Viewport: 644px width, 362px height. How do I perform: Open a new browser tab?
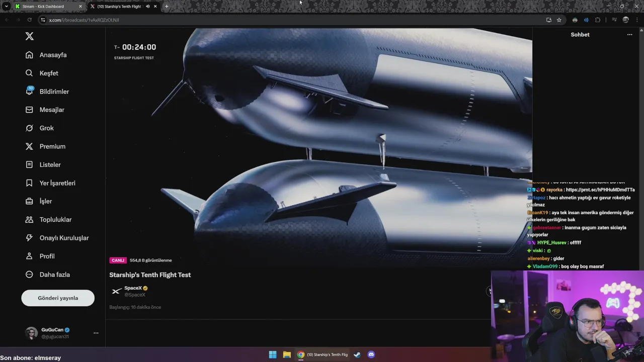[167, 7]
